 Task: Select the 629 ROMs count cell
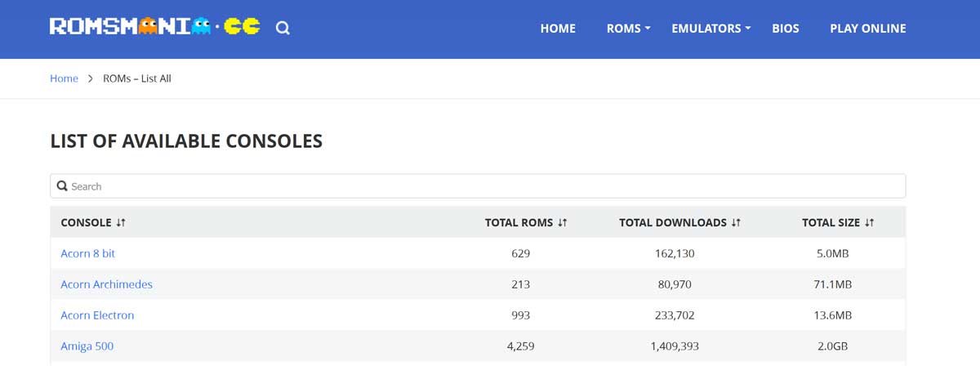pyautogui.click(x=521, y=253)
